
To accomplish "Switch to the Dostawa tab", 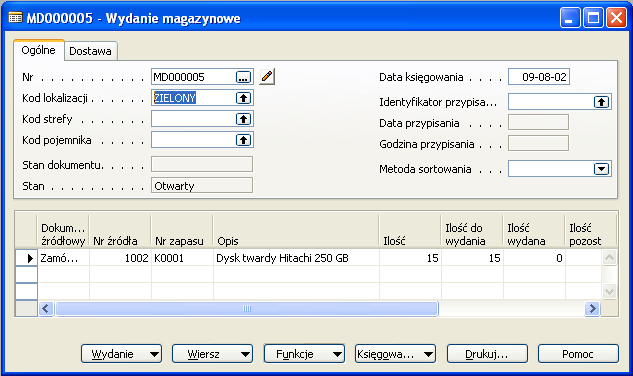I will pos(90,51).
